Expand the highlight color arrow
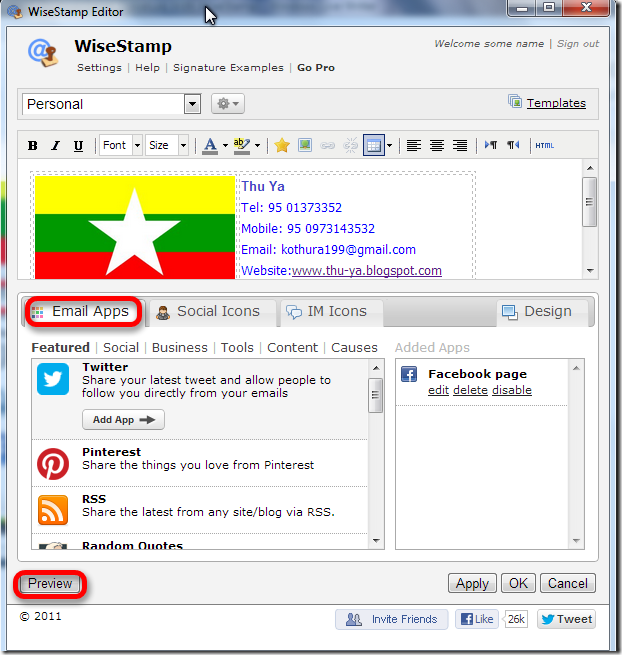Screen dimensions: 622x655 [257, 146]
